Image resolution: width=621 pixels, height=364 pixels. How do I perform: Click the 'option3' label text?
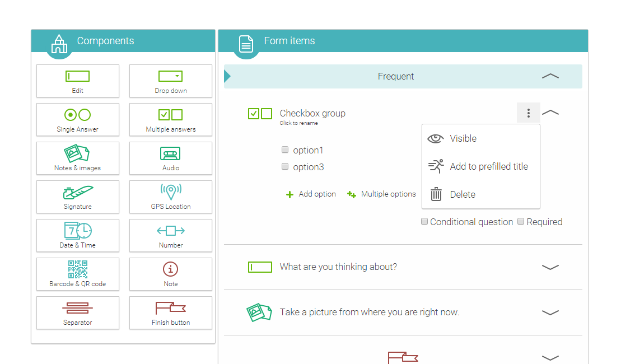click(x=309, y=167)
